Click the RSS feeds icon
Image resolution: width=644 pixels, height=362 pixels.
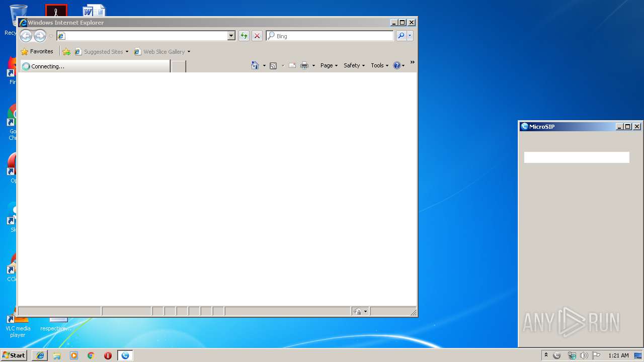[273, 65]
